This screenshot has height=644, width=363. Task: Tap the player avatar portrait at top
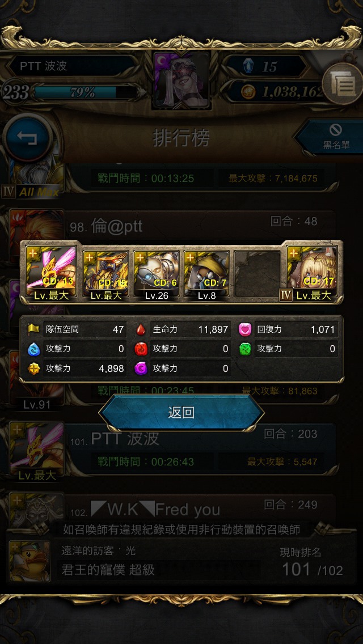(x=181, y=80)
